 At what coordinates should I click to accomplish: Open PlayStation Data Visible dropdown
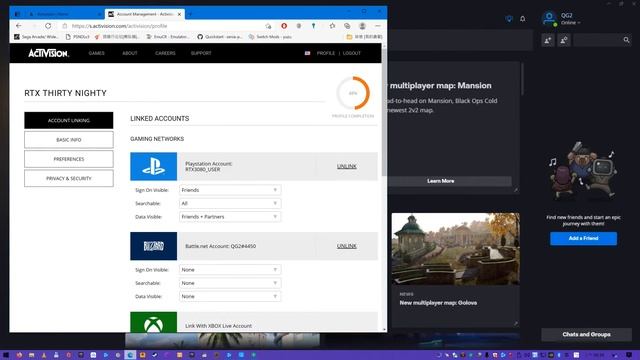[230, 217]
